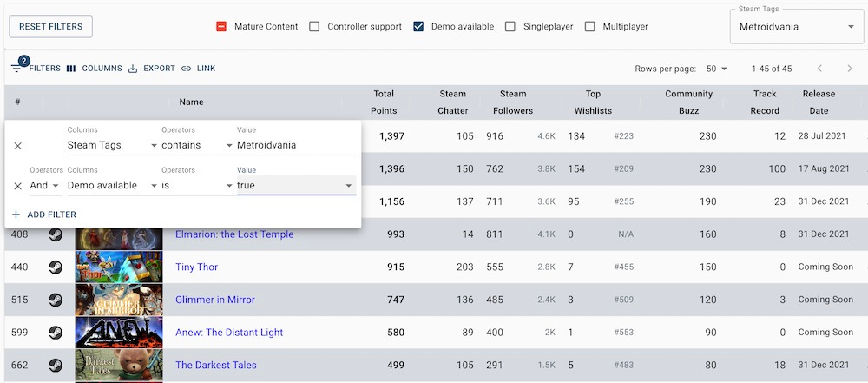Image resolution: width=868 pixels, height=383 pixels.
Task: Sort by Track Record column
Action: click(x=765, y=102)
